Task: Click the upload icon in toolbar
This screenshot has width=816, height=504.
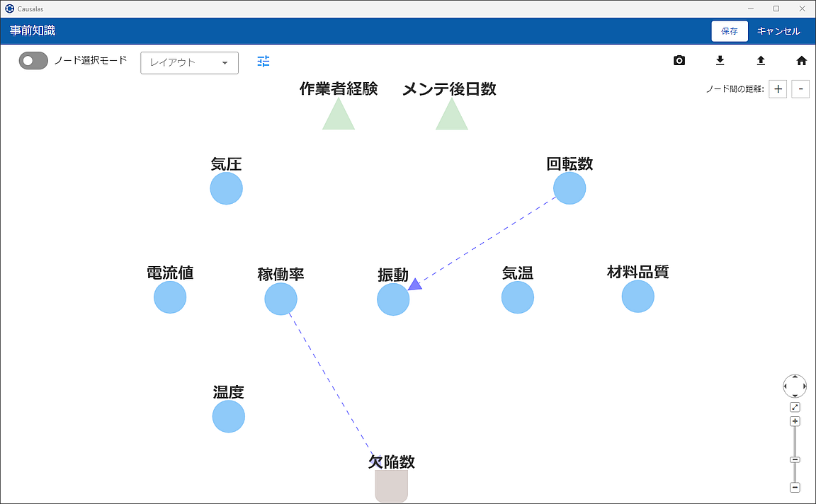Action: pyautogui.click(x=761, y=61)
